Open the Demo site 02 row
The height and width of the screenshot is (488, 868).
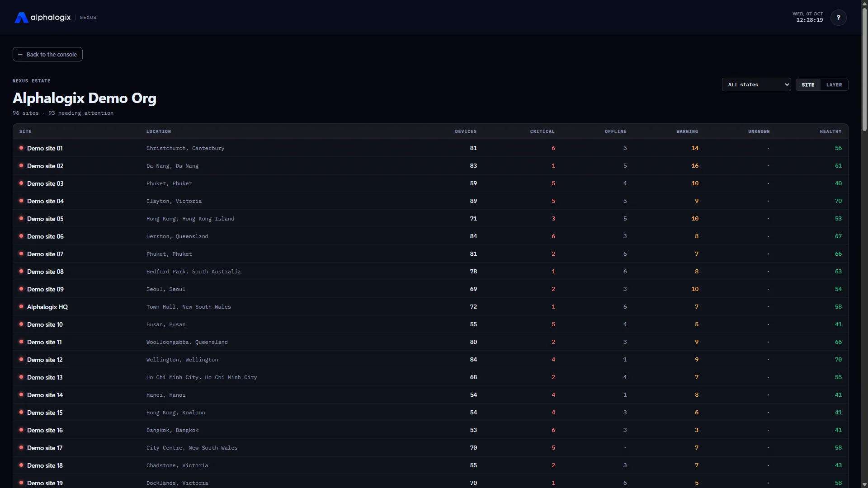430,166
